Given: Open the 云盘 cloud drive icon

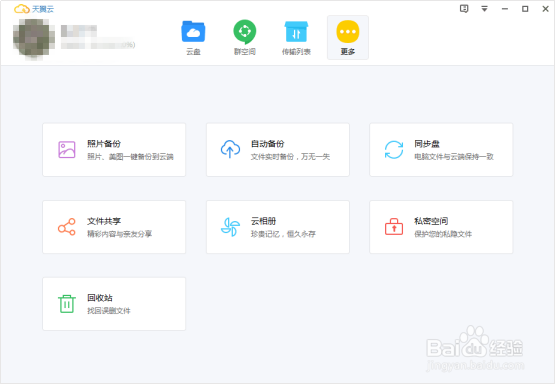Looking at the screenshot, I should 193,32.
